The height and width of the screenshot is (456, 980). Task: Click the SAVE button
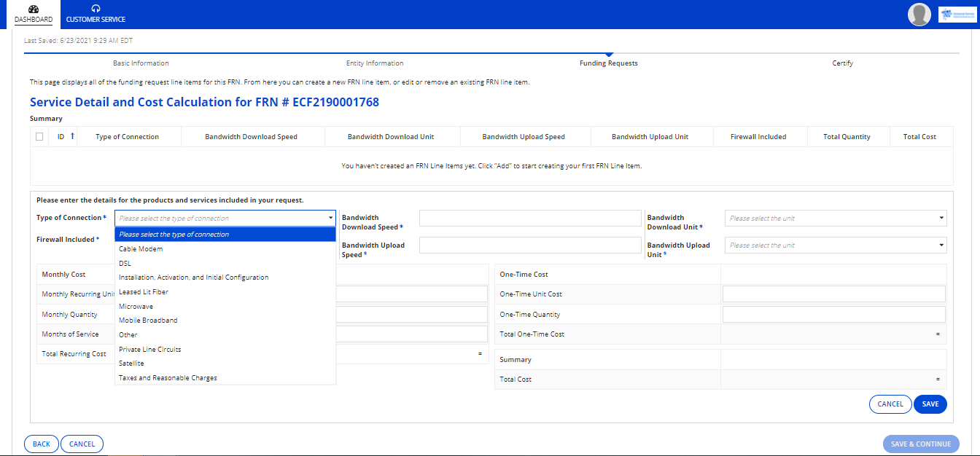pos(930,404)
